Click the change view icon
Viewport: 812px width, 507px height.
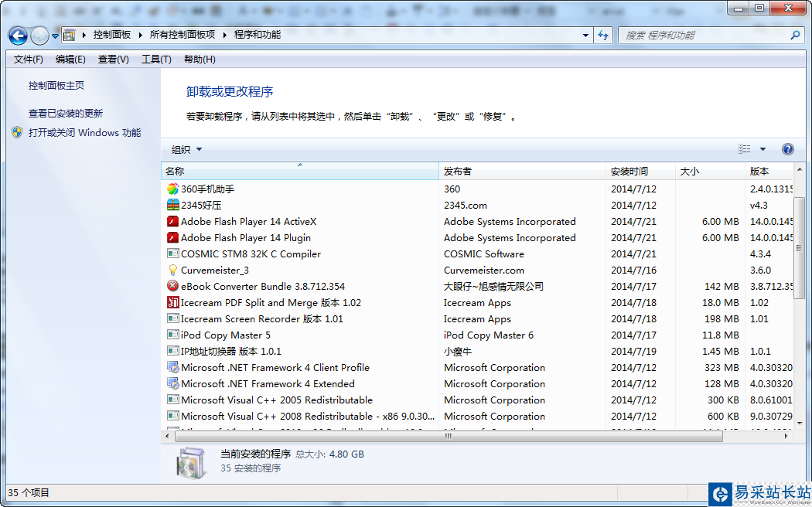tap(745, 149)
